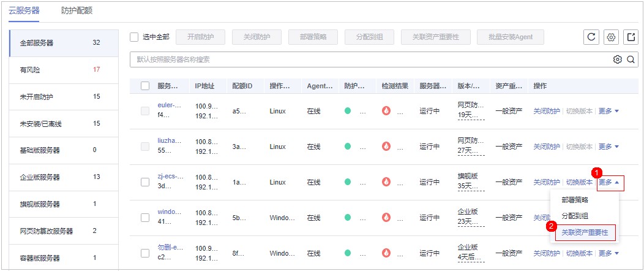Click the red risk icon for windo row
The image size is (644, 271).
(386, 218)
